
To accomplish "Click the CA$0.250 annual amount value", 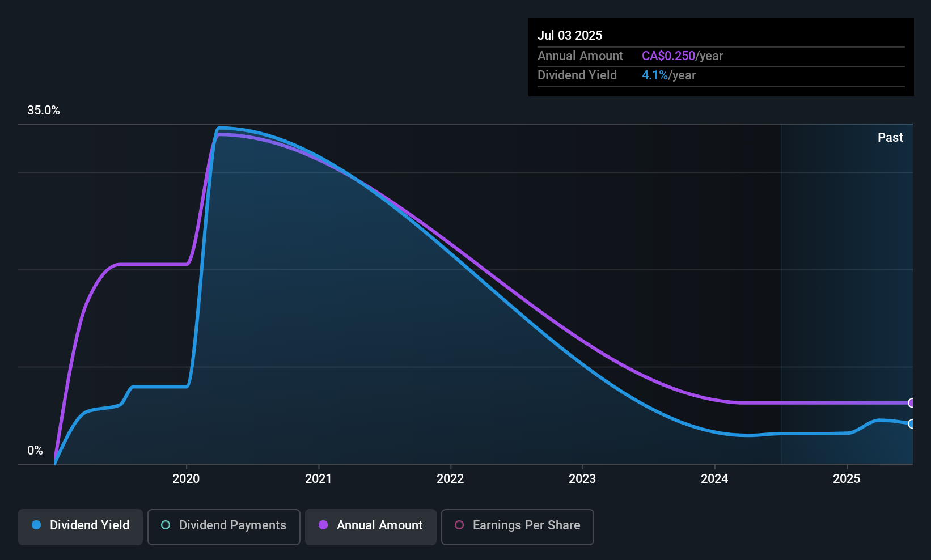I will [x=668, y=56].
